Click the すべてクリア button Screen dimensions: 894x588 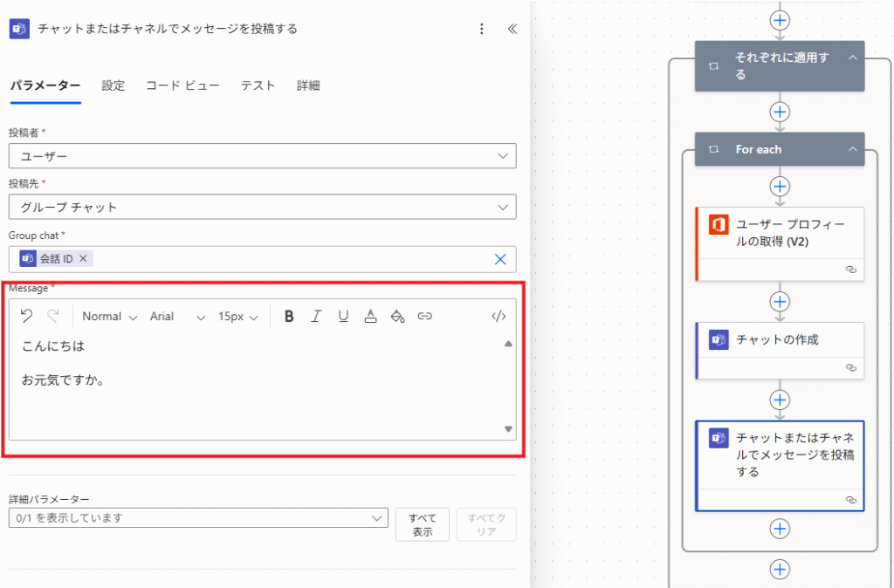click(x=486, y=525)
